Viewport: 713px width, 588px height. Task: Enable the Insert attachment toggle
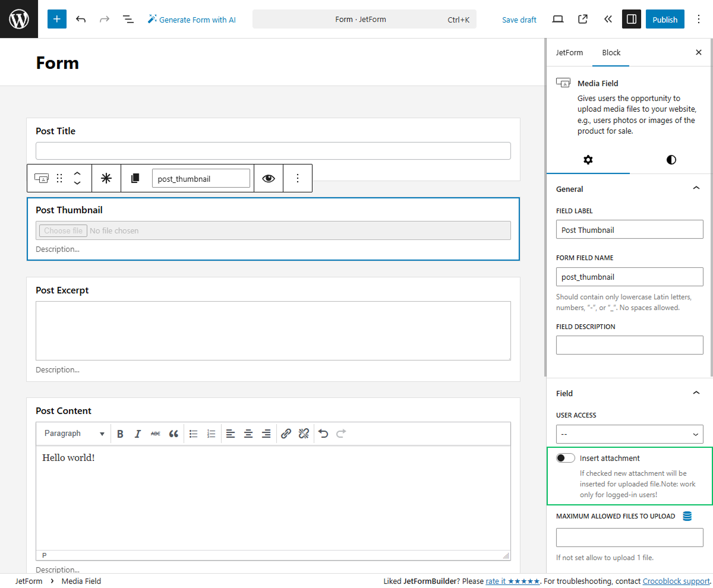pos(566,458)
